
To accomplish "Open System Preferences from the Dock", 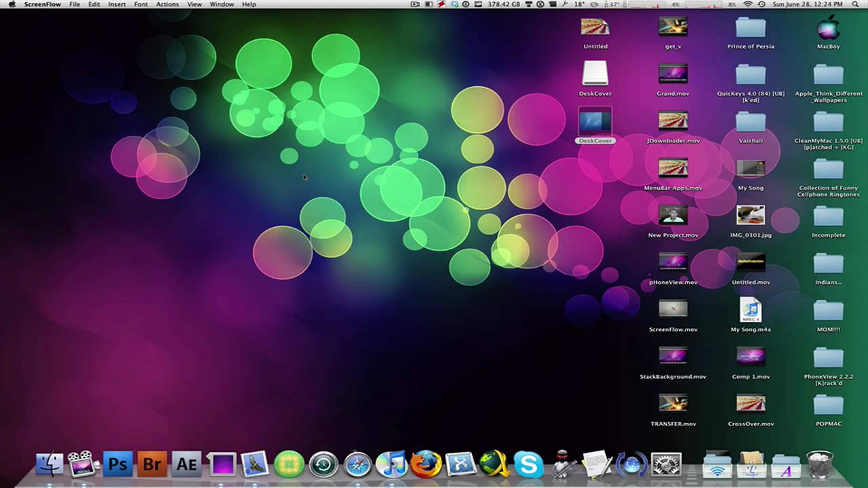I will [665, 464].
